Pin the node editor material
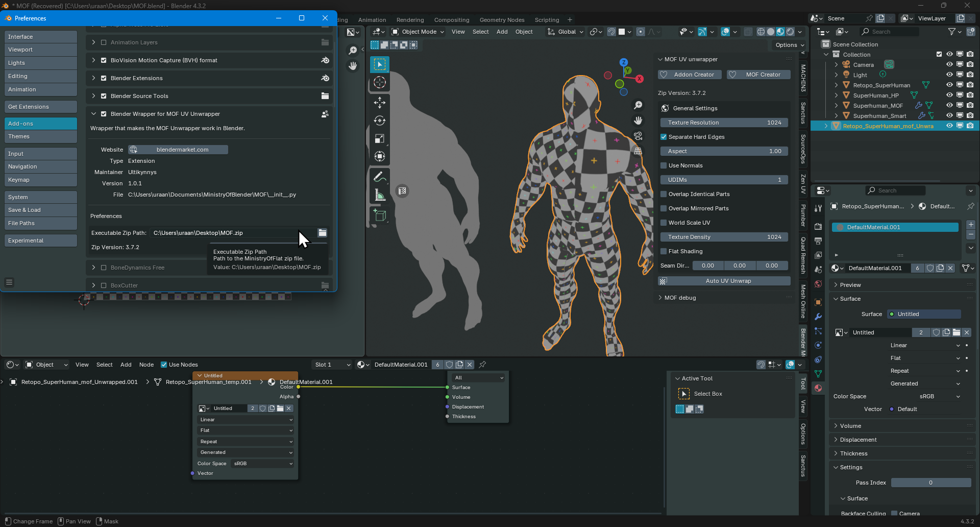The height and width of the screenshot is (527, 980). tap(482, 365)
